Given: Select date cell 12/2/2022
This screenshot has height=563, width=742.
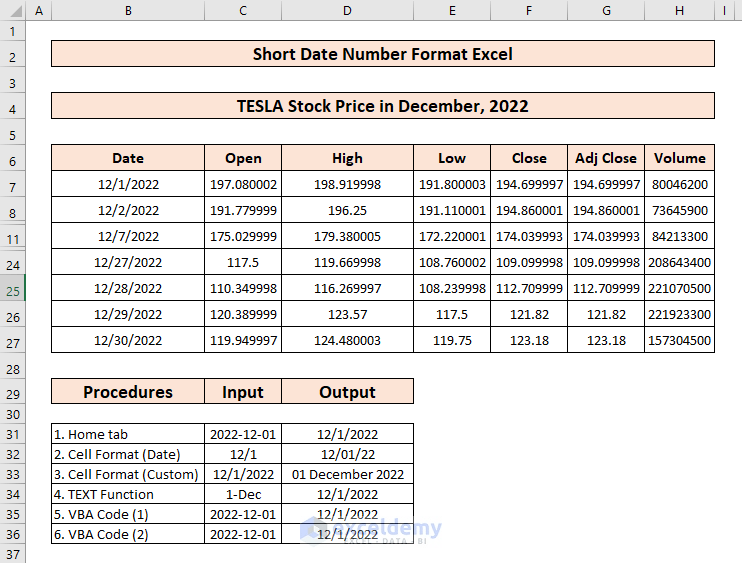Looking at the screenshot, I should click(128, 210).
